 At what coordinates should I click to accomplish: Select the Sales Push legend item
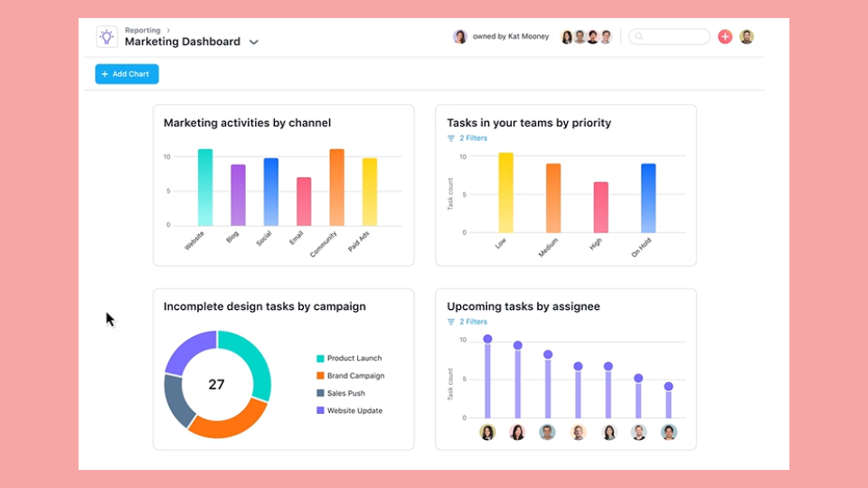pyautogui.click(x=347, y=393)
